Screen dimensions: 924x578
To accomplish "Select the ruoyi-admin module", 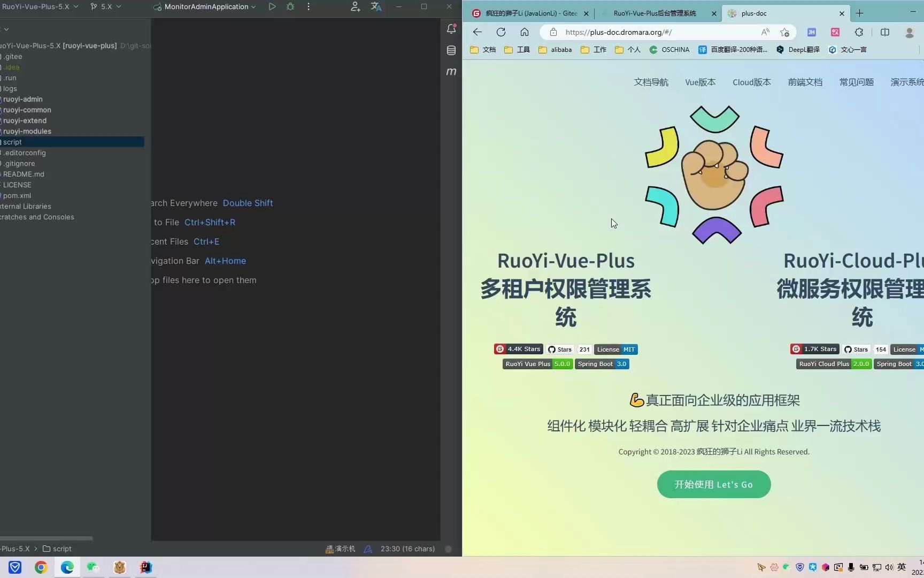I will [x=22, y=99].
